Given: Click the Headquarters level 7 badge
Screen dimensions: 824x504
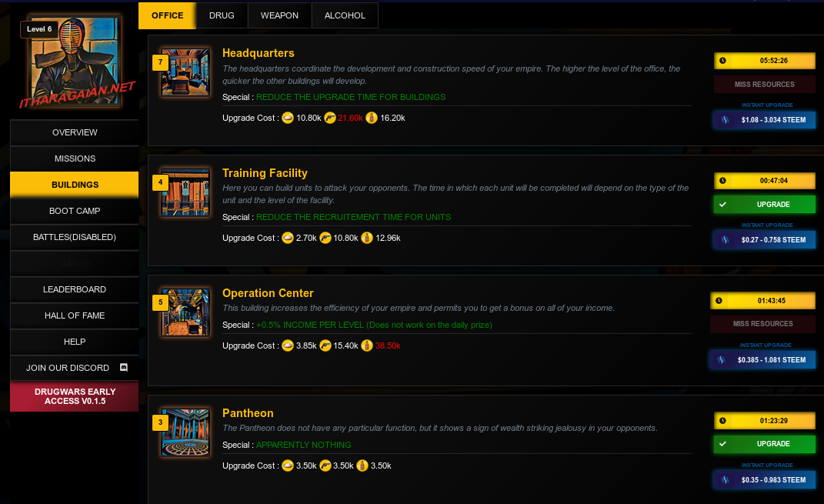Looking at the screenshot, I should (160, 62).
